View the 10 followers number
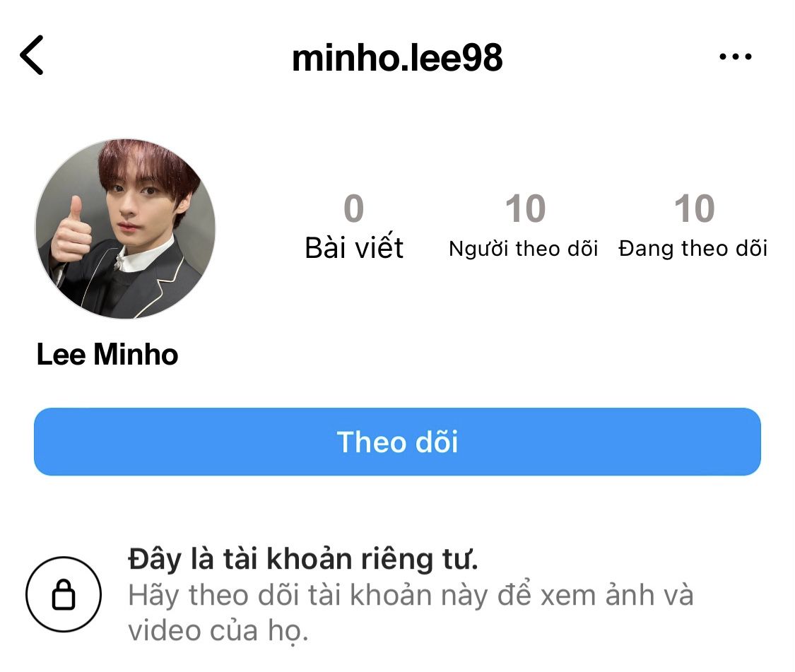 525,208
